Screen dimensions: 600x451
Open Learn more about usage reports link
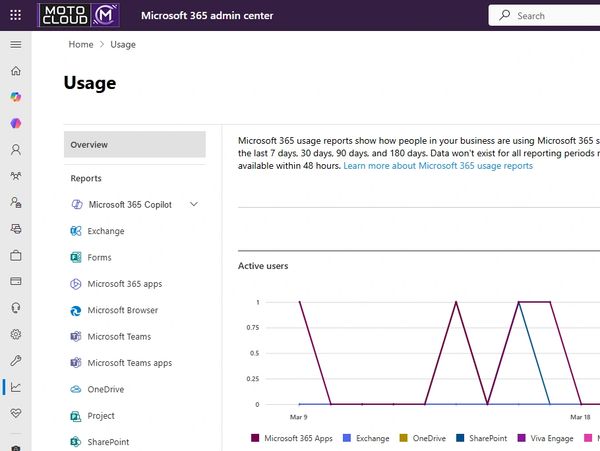438,166
